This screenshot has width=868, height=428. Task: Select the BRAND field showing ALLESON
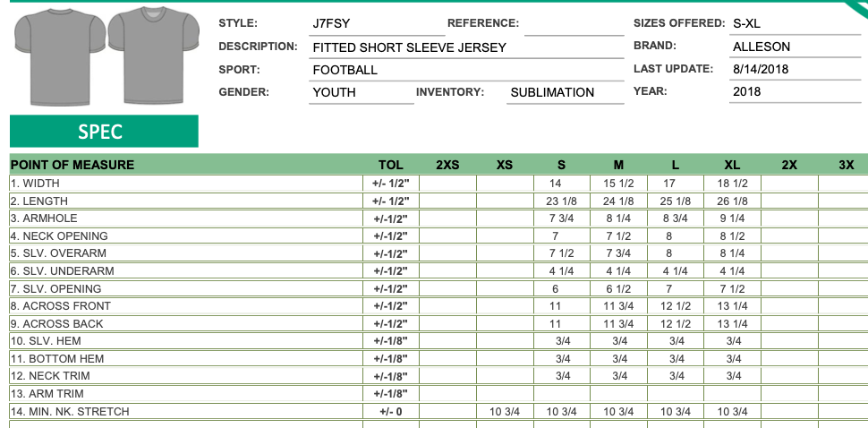coord(796,47)
